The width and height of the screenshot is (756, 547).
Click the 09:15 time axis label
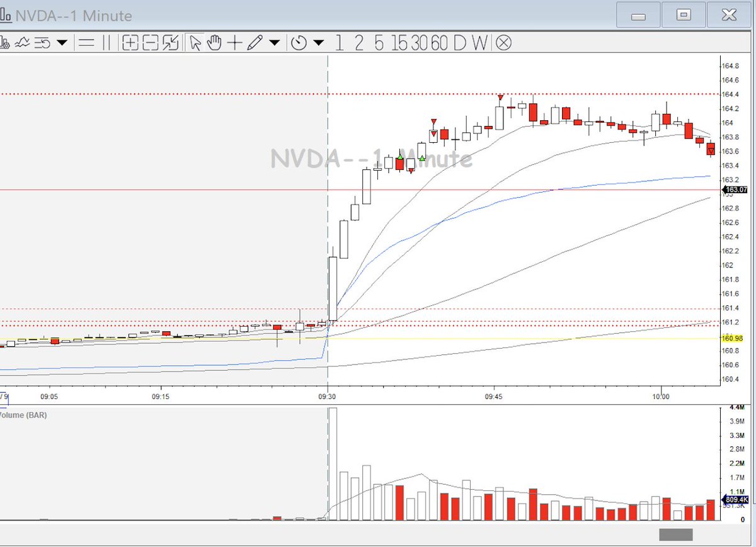click(x=160, y=397)
